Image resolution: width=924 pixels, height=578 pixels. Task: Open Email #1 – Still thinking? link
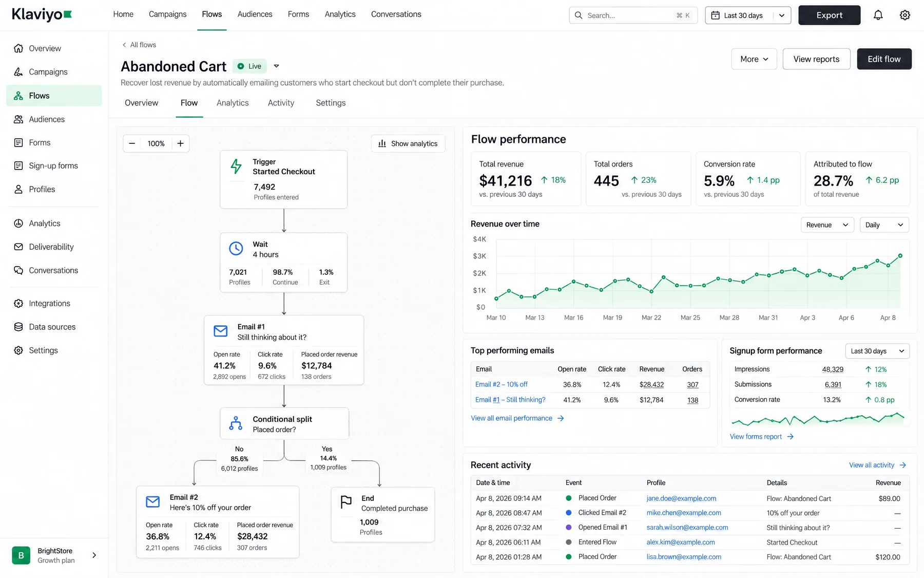point(510,400)
